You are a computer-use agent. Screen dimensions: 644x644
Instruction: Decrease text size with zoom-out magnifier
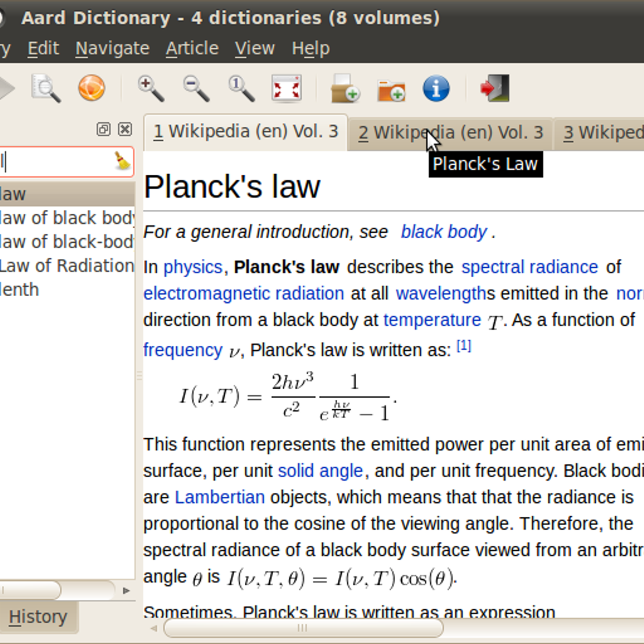tap(196, 88)
